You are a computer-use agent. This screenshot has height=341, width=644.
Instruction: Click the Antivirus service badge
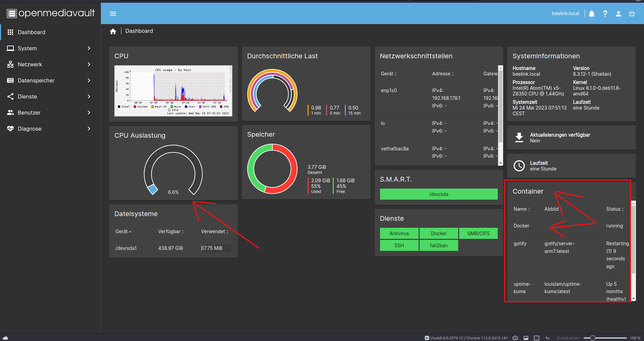pyautogui.click(x=399, y=233)
